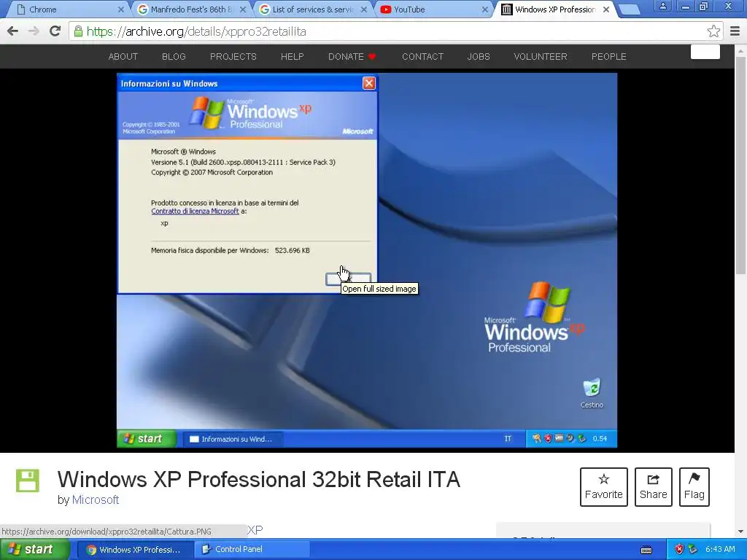Screen dimensions: 747x560
Task: Click the red security shield tray icon
Action: (x=680, y=550)
